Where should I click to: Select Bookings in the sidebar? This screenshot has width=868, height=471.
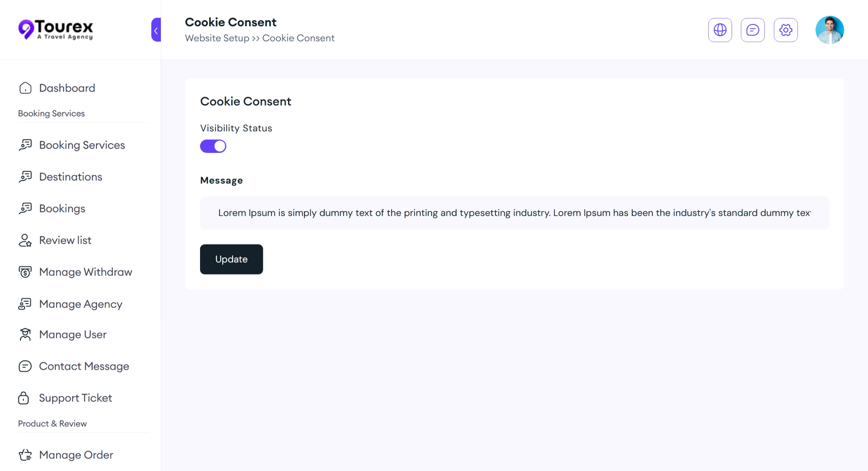tap(62, 208)
